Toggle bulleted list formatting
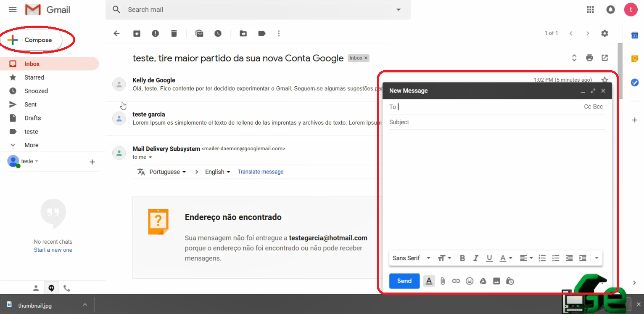The height and width of the screenshot is (314, 644). [556, 258]
